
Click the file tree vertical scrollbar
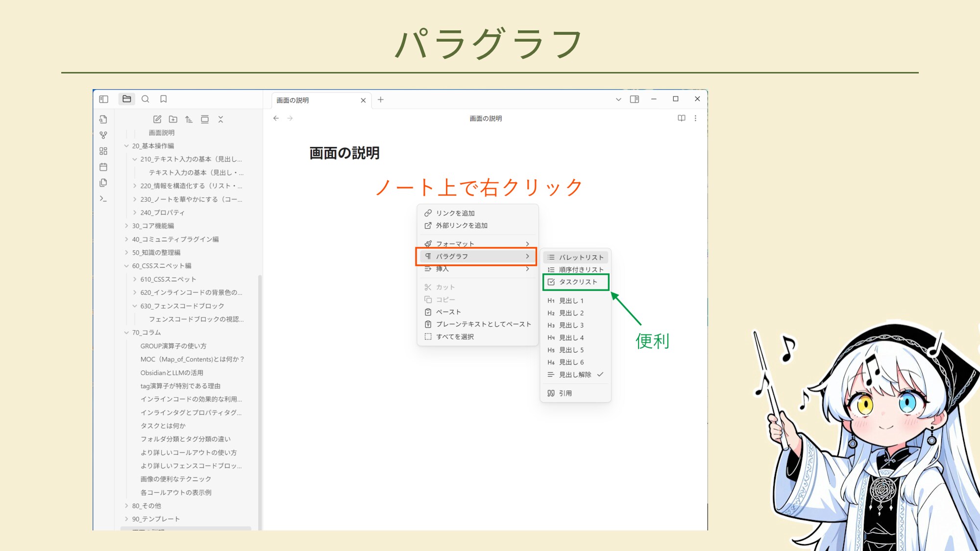pos(260,392)
